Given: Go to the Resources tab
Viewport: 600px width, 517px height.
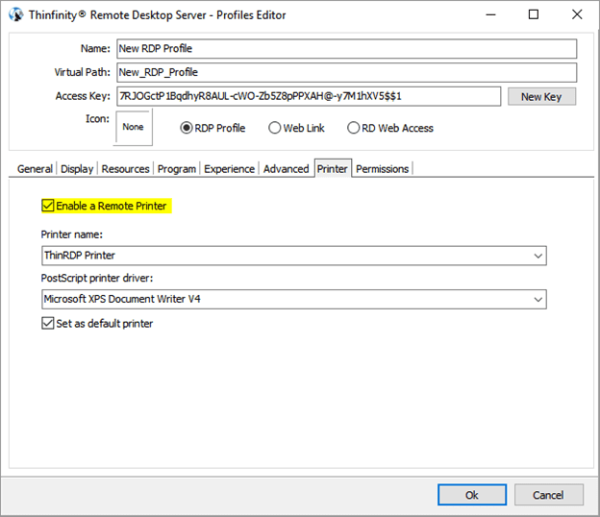Looking at the screenshot, I should 126,169.
